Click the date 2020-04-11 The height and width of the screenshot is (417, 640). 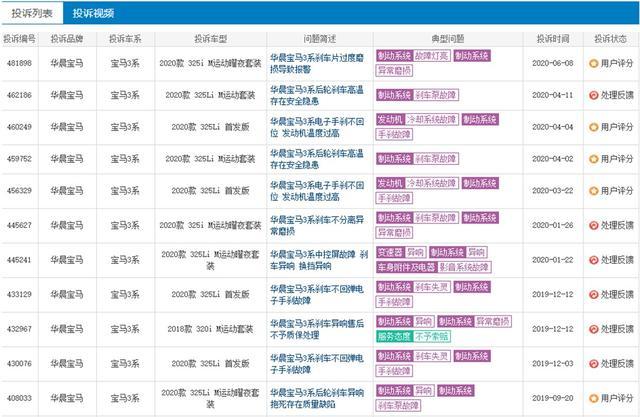point(553,95)
